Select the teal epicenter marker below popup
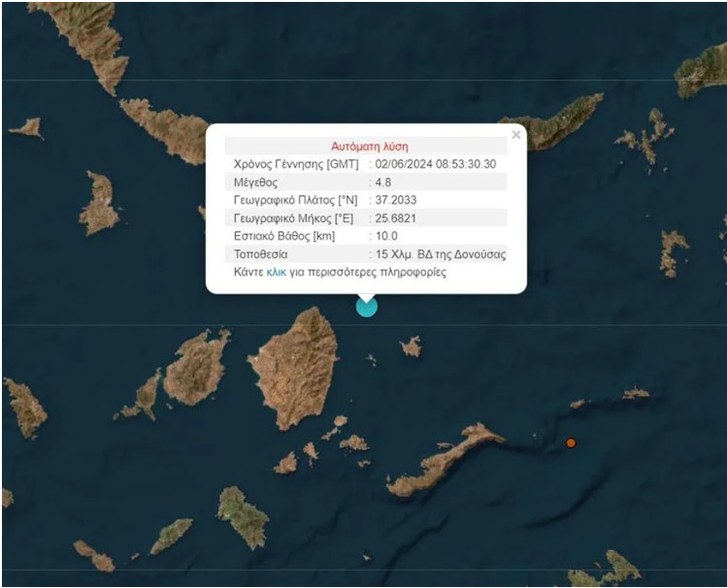 [366, 307]
